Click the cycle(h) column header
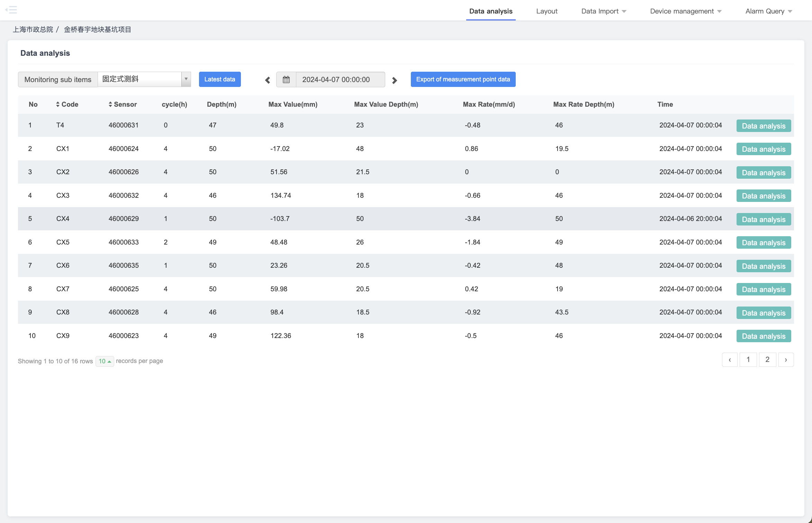The height and width of the screenshot is (523, 812). (174, 104)
